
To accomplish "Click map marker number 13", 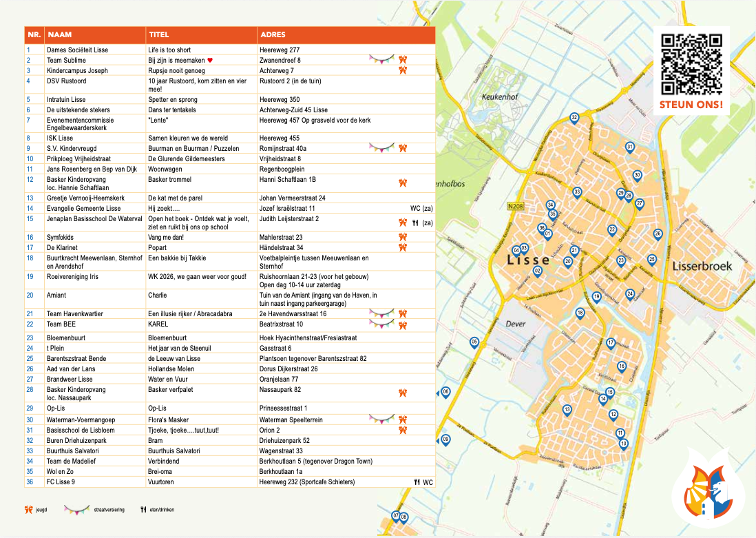I will tap(567, 411).
